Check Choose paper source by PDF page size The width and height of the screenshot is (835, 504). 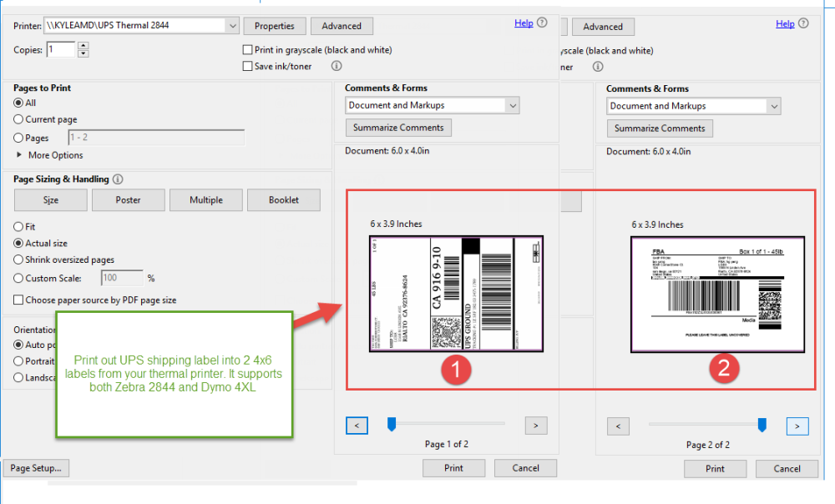click(18, 300)
